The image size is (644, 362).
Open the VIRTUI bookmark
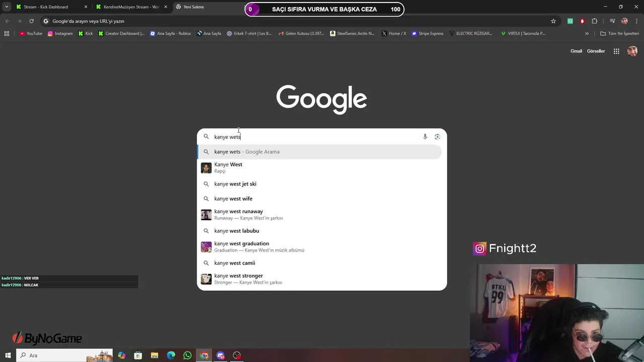click(523, 34)
